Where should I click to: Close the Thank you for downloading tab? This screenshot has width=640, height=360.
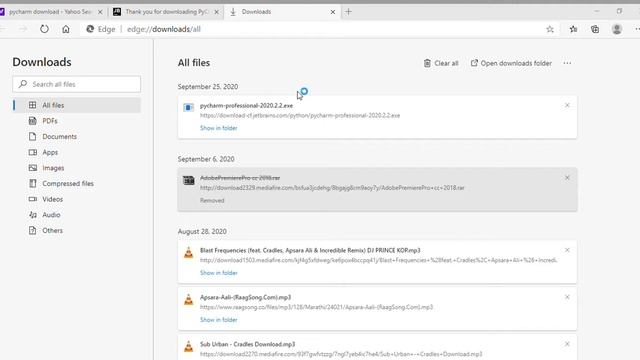coord(217,12)
